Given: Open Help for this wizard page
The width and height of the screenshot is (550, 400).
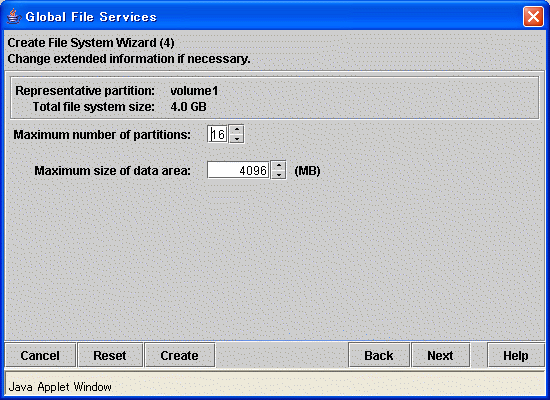Looking at the screenshot, I should click(516, 355).
